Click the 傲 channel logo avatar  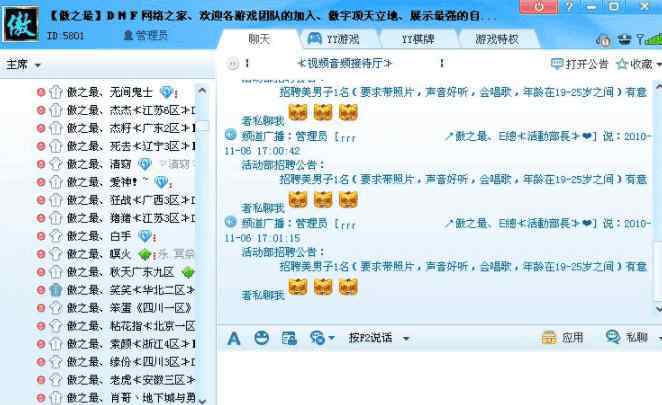(21, 24)
